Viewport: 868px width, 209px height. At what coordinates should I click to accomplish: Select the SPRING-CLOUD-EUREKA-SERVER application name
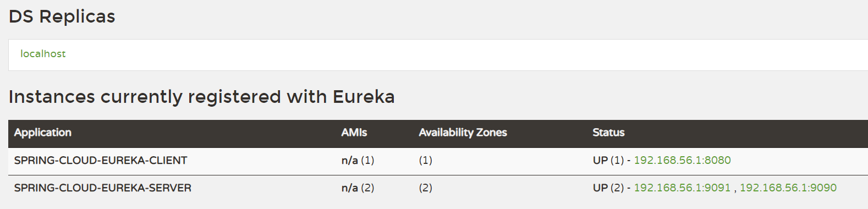click(103, 188)
